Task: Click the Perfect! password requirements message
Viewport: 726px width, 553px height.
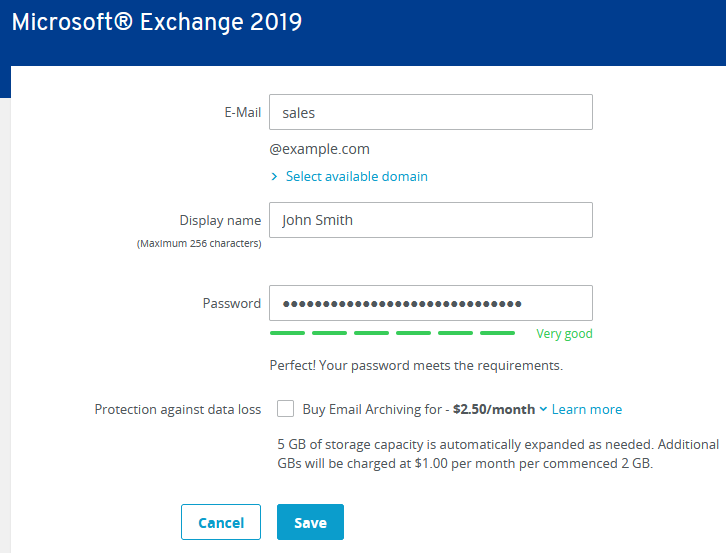Action: [x=416, y=365]
